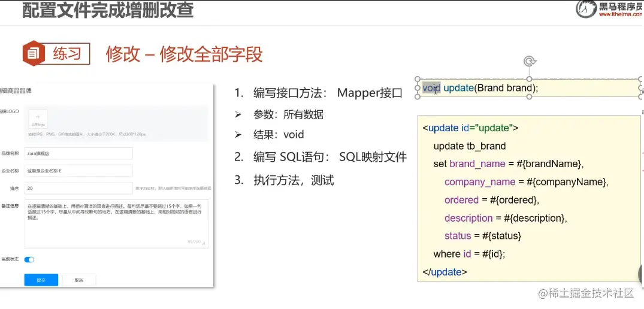
Task: Click the step 编写 SQL语句: SQL映射文件
Action: click(x=321, y=157)
